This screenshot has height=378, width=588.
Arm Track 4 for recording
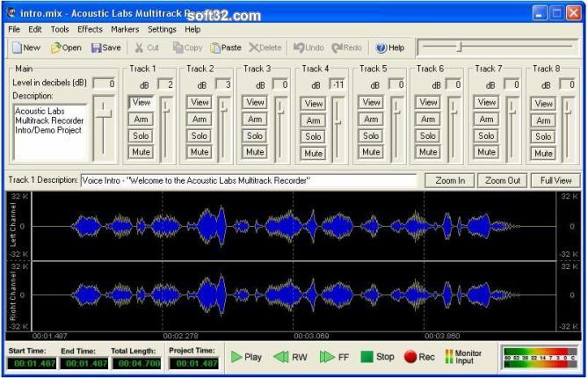click(313, 120)
